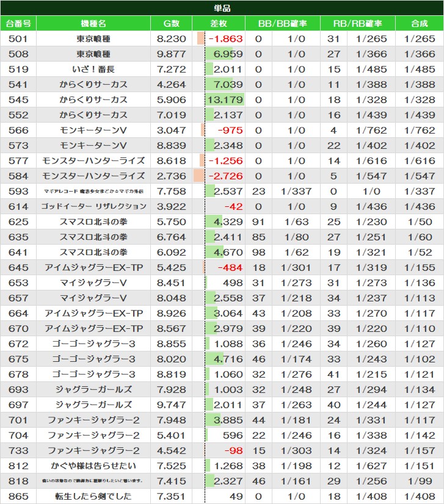Image resolution: width=444 pixels, height=504 pixels.
Task: Select BB count 98 in row 641
Action: coord(259,253)
